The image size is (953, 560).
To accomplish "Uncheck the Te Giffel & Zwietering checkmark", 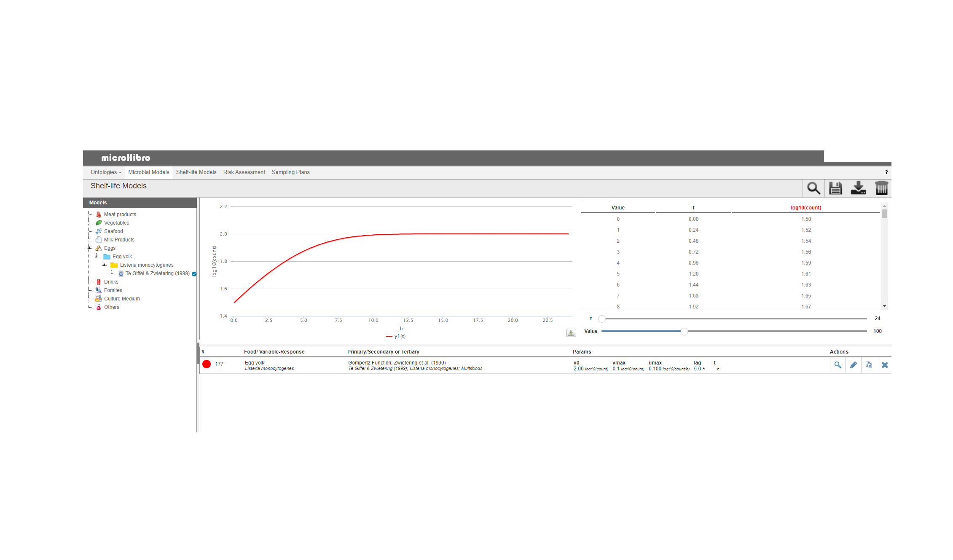I will tap(194, 274).
